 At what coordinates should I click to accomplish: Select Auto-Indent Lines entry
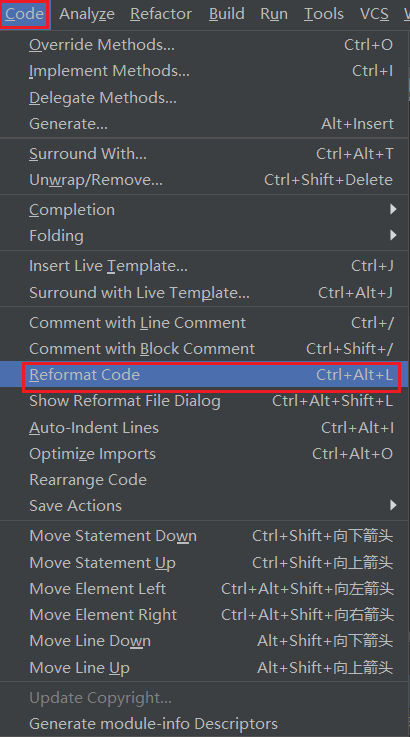205,427
